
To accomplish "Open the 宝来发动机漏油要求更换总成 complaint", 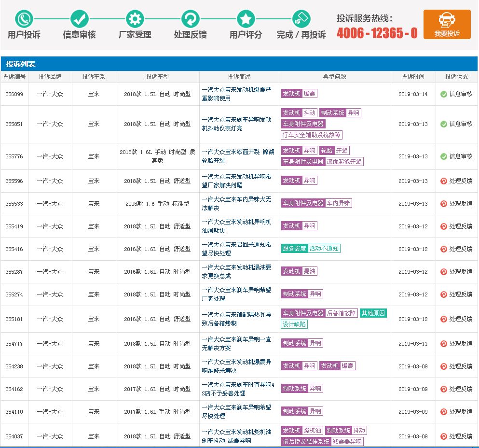I will (236, 272).
